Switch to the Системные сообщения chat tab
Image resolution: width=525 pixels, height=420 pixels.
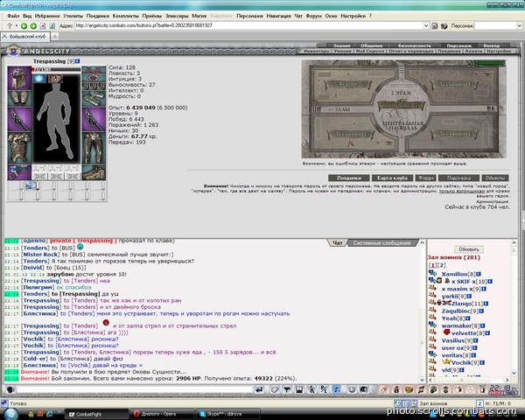[x=381, y=243]
